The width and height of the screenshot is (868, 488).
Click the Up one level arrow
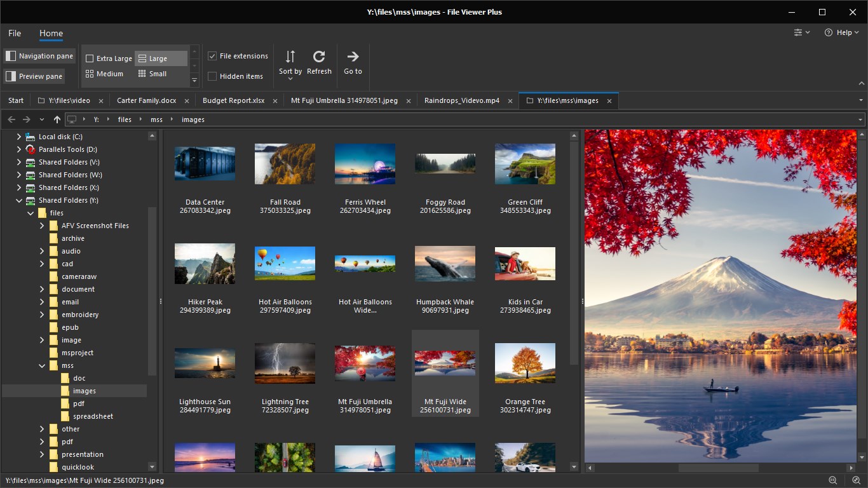[x=57, y=119]
